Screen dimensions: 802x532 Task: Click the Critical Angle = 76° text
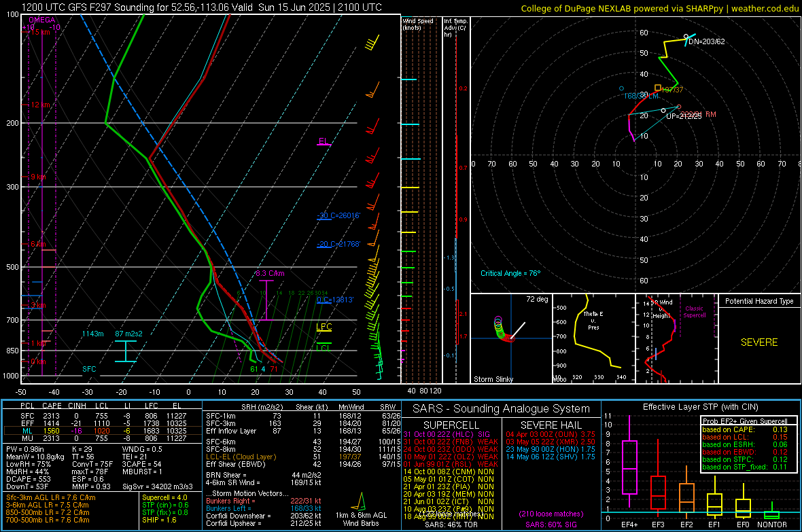(x=510, y=273)
